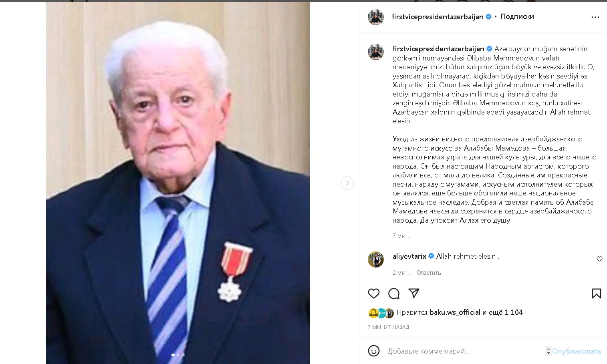Open the comment speech bubble icon

point(394,294)
